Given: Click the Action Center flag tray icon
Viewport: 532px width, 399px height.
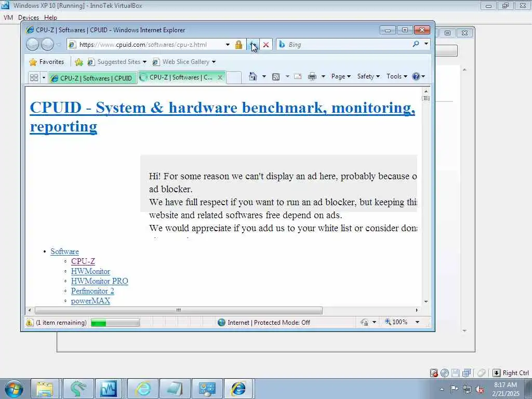Looking at the screenshot, I should [x=454, y=389].
